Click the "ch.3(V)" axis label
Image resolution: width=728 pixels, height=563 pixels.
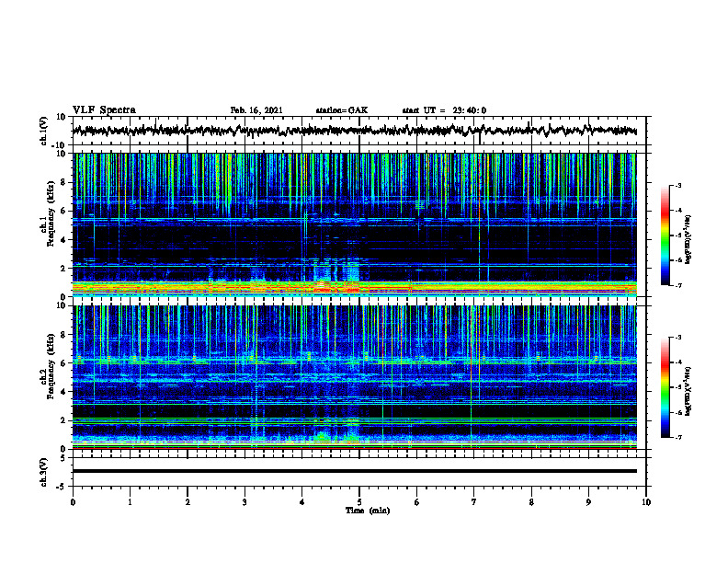(x=44, y=472)
